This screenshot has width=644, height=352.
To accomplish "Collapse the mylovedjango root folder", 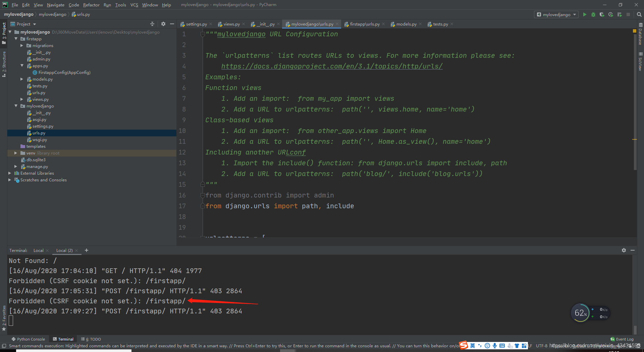I will 10,32.
